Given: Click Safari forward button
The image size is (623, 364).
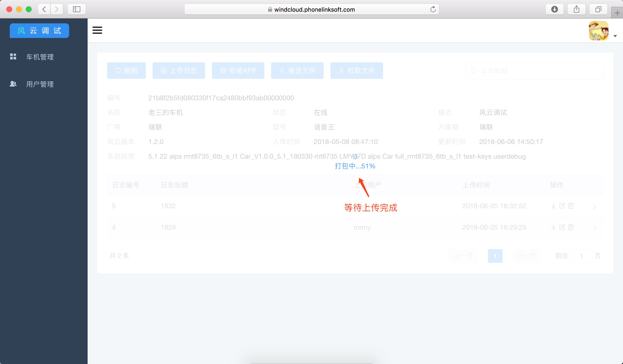Looking at the screenshot, I should 57,9.
